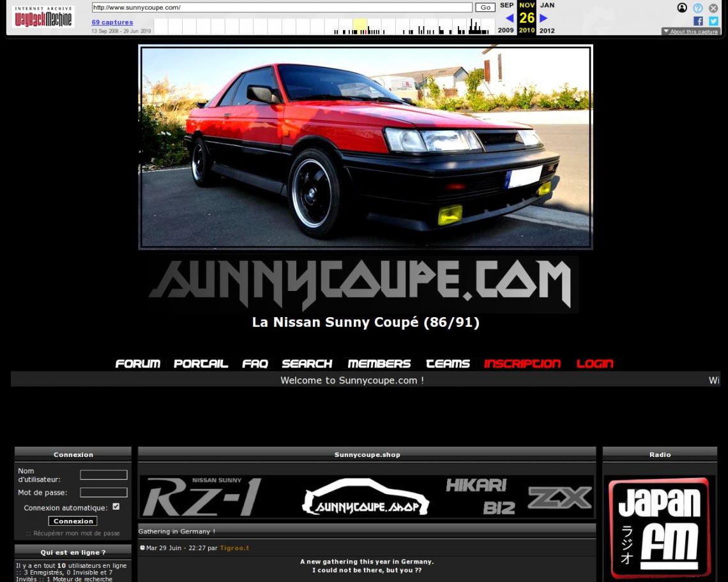Open Récupérer mon mot de passe
This screenshot has height=582, width=728.
click(x=76, y=533)
